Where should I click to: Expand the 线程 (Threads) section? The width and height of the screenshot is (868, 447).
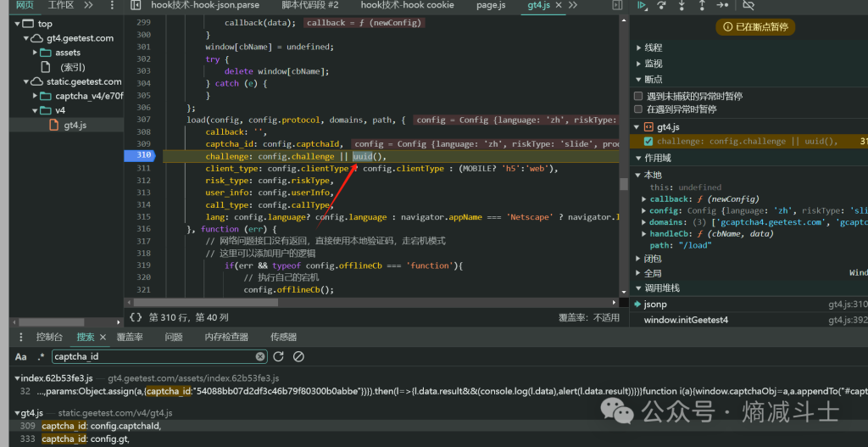[x=653, y=48]
